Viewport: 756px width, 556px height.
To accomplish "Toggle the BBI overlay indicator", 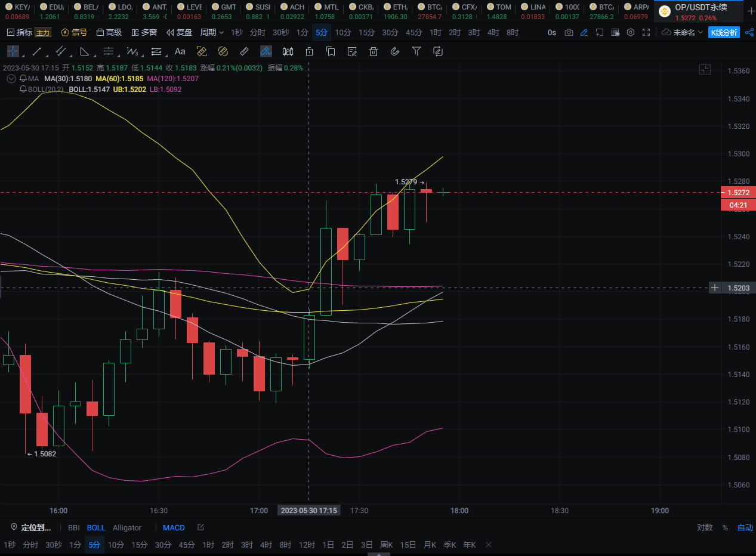I will pos(73,527).
